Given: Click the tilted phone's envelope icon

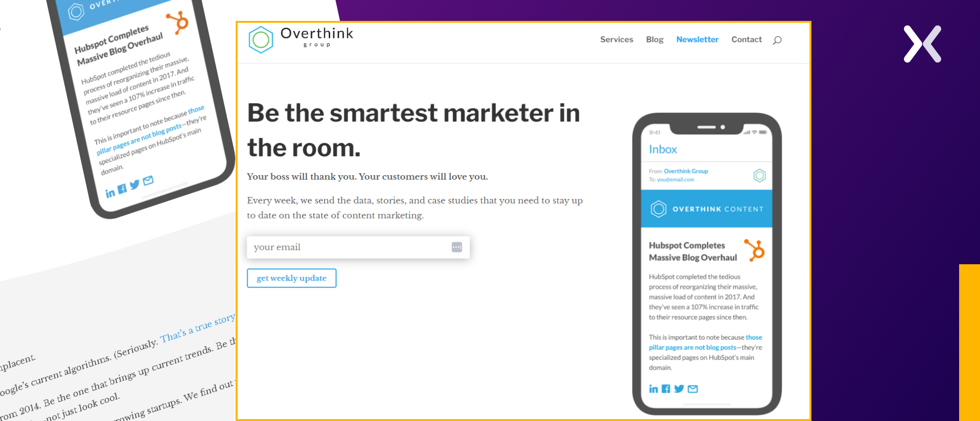Looking at the screenshot, I should [x=148, y=180].
